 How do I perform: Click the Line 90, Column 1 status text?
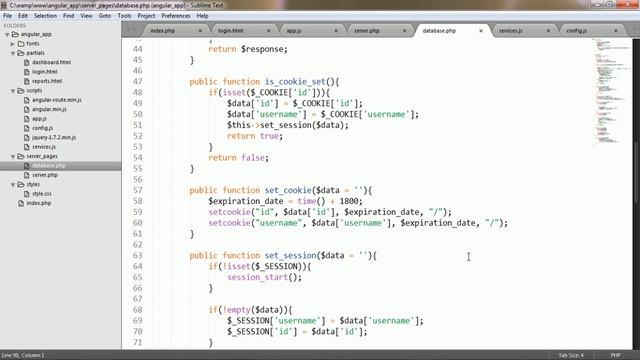tap(23, 355)
